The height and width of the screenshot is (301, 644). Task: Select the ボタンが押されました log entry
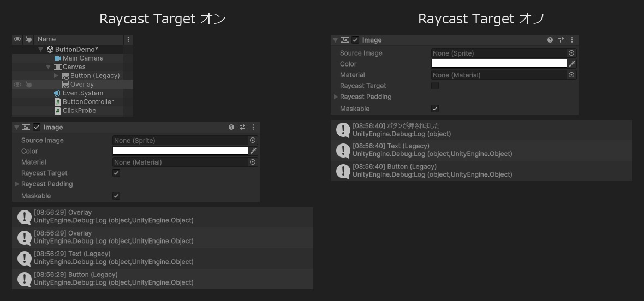tap(481, 130)
